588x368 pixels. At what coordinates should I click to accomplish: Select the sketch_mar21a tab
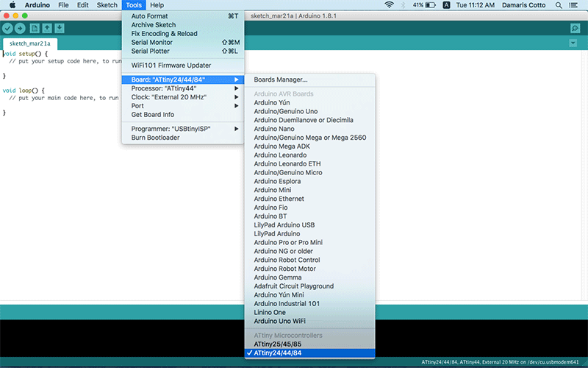point(30,43)
